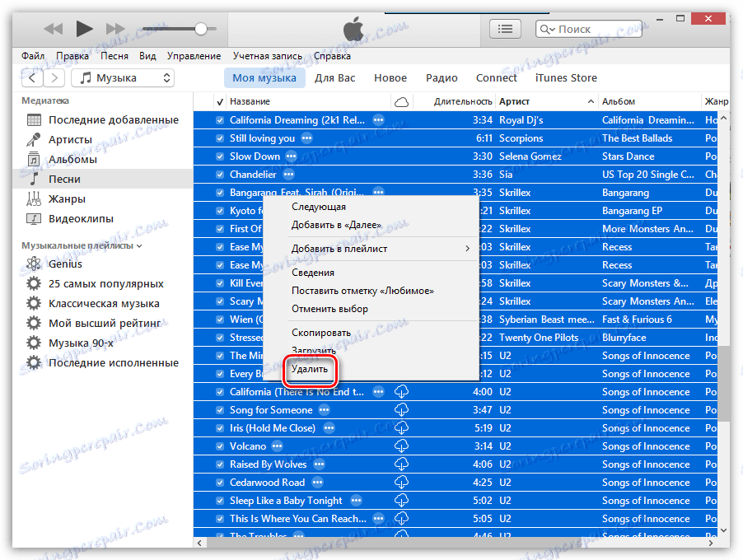The height and width of the screenshot is (560, 743).
Task: Open more options for Chandelier
Action: point(288,175)
